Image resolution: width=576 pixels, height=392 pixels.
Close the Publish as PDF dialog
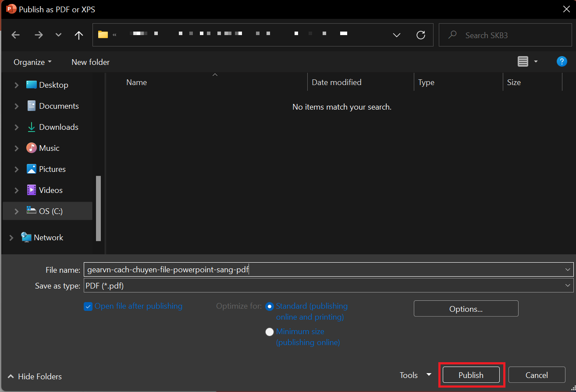coord(566,9)
